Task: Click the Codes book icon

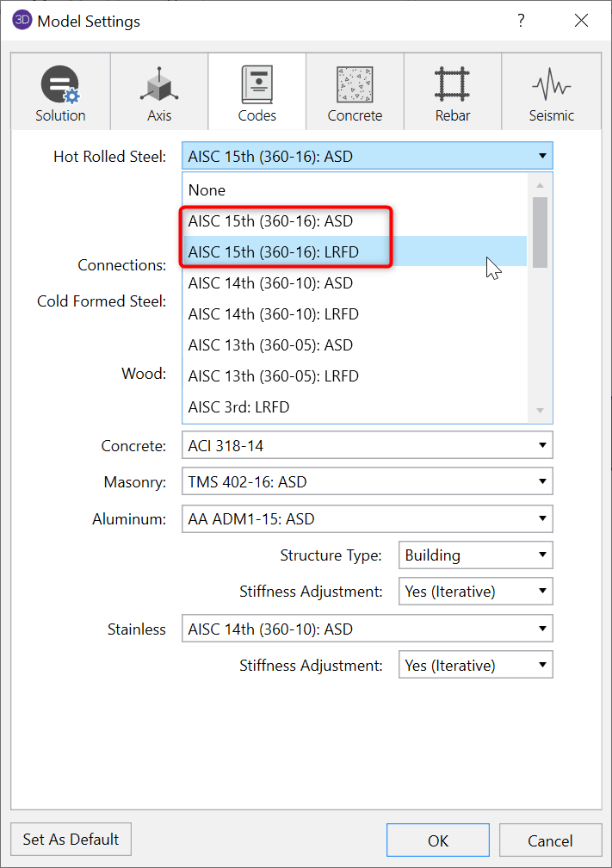Action: point(257,85)
